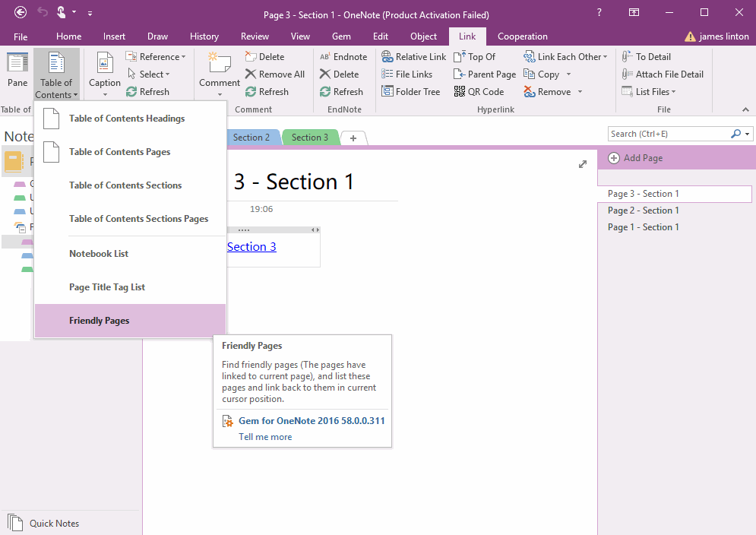
Task: Insert an Endnote
Action: click(343, 57)
